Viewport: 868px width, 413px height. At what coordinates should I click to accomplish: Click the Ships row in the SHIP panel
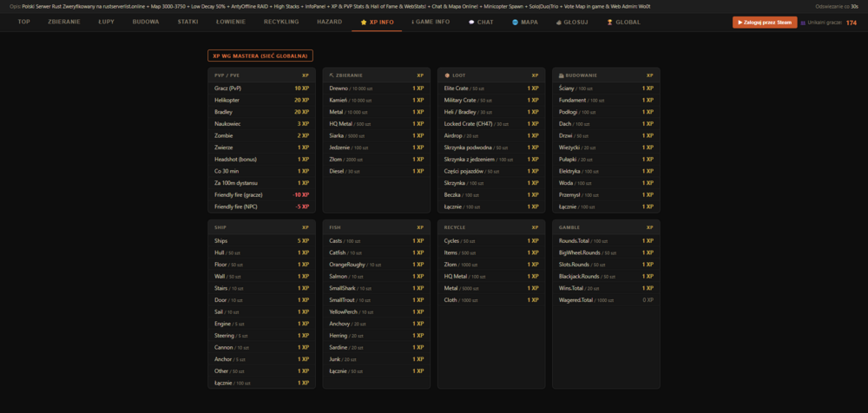tap(261, 241)
